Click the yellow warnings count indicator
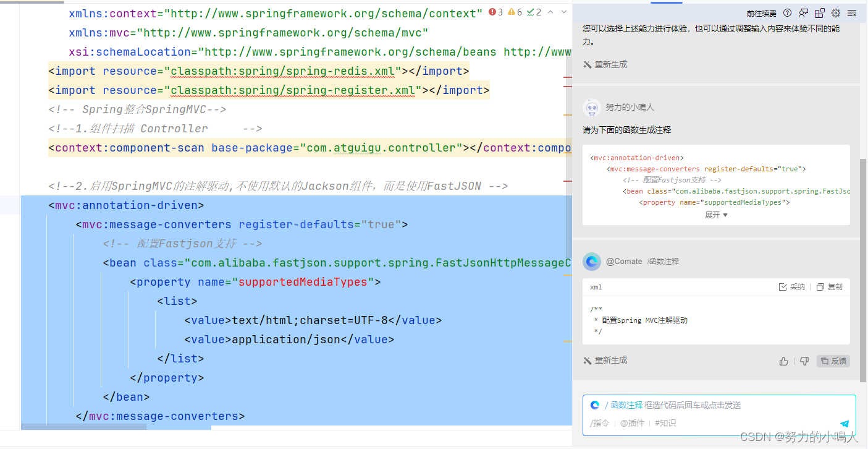The width and height of the screenshot is (868, 449). click(x=515, y=12)
